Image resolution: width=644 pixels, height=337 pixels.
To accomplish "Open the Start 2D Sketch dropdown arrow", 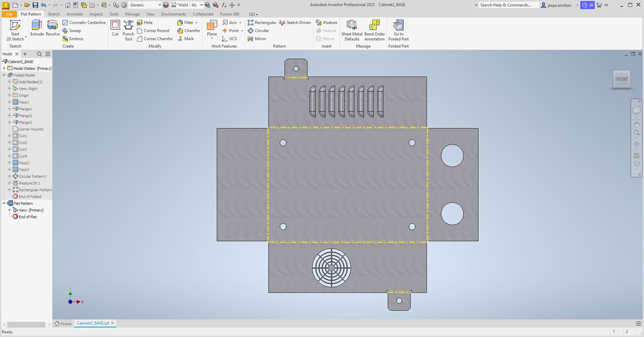I will click(26, 38).
